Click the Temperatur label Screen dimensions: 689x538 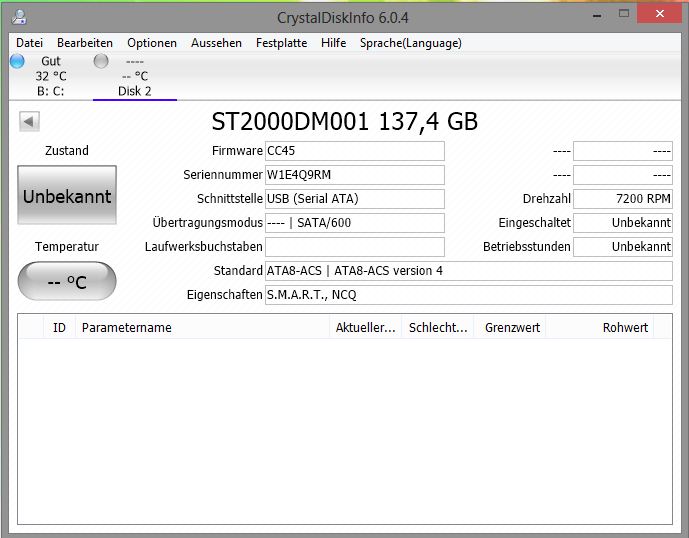point(67,247)
